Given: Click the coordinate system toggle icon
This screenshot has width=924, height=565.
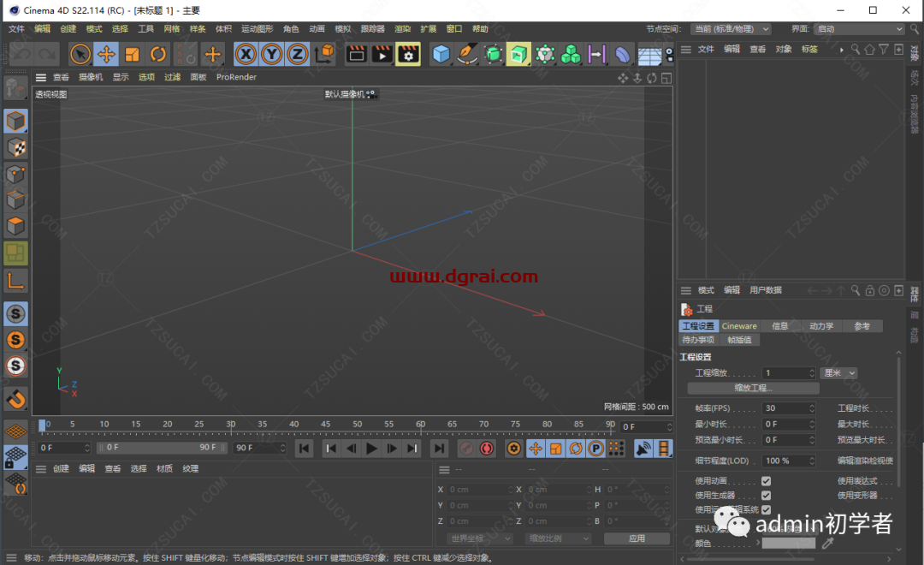Looking at the screenshot, I should 324,54.
